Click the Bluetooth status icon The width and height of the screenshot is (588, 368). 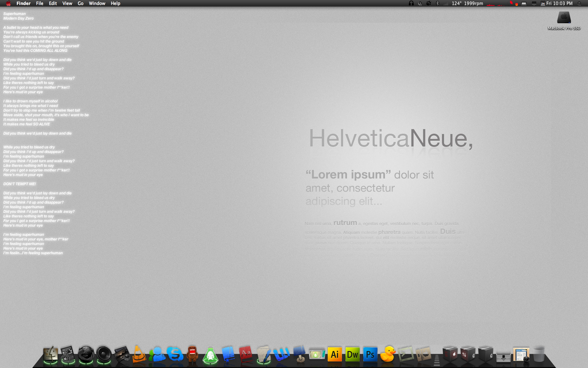coord(437,3)
